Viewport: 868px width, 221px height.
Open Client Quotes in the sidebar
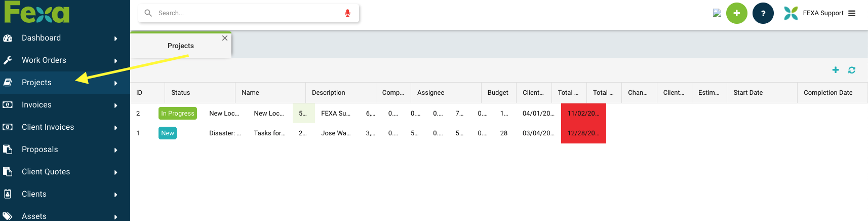click(x=46, y=172)
